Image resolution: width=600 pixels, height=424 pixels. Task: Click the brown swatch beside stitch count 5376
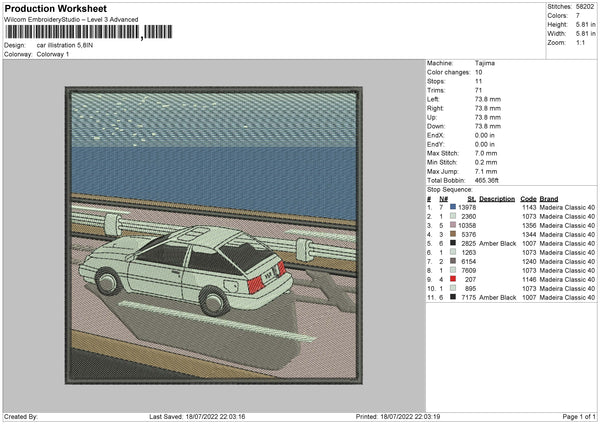[x=453, y=234]
